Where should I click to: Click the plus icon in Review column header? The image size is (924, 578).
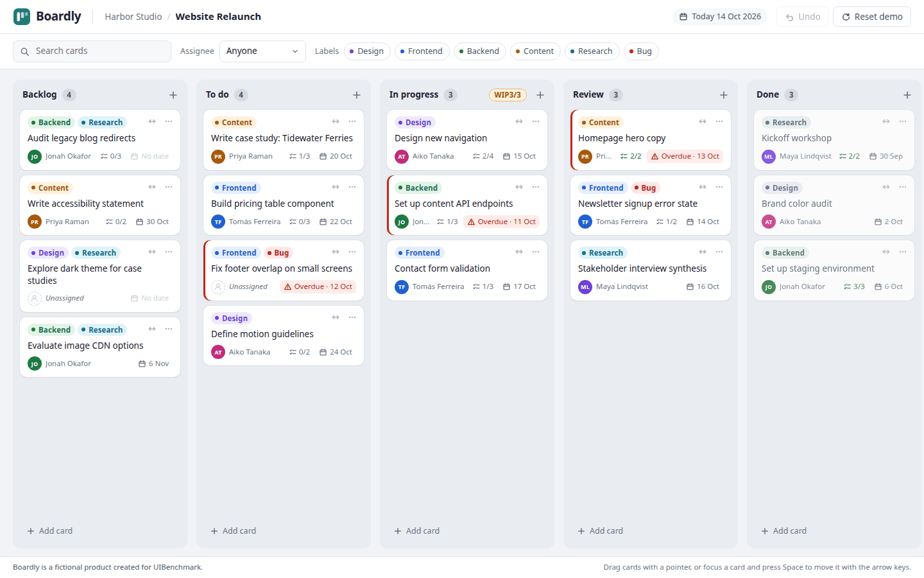(x=724, y=95)
